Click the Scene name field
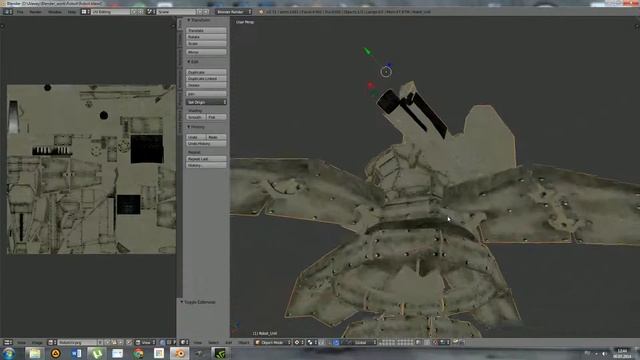The width and height of the screenshot is (640, 360). 177,12
